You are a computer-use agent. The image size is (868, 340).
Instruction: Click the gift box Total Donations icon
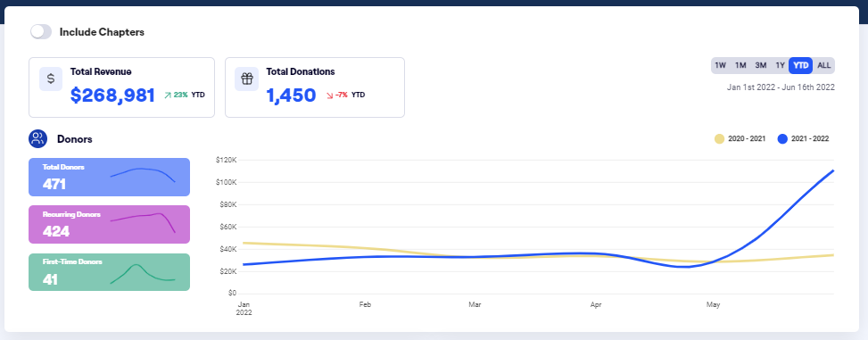246,79
